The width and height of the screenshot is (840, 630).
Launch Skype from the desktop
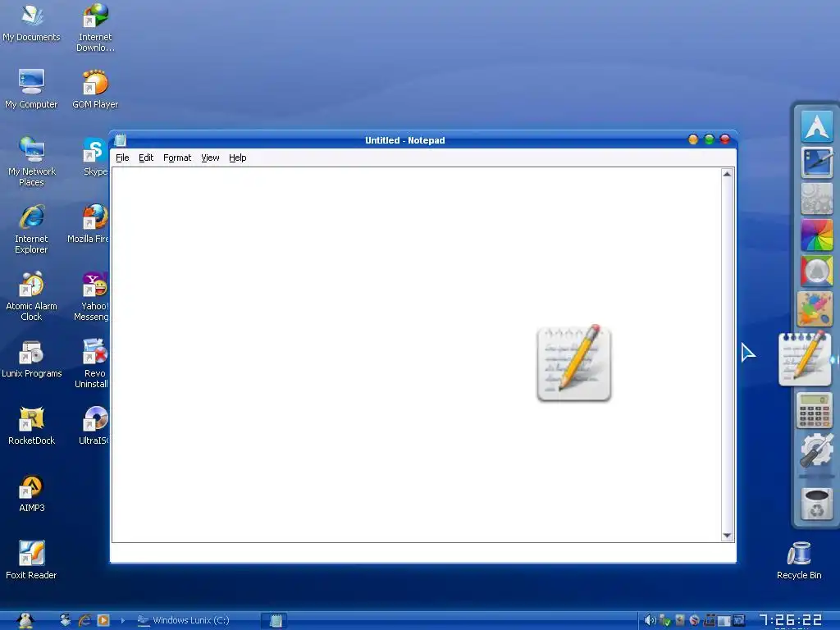pos(95,157)
